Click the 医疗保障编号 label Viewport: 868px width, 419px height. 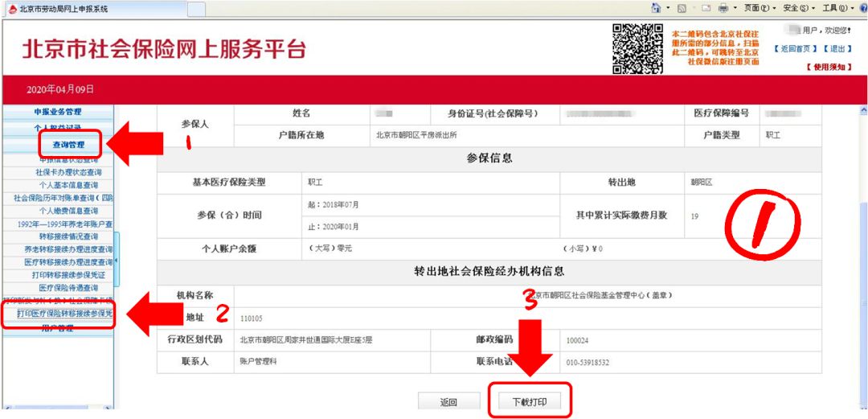721,113
